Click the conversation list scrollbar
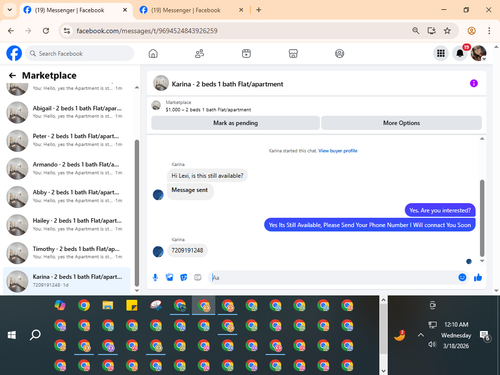Viewport: 500px width, 375px height. 137,213
